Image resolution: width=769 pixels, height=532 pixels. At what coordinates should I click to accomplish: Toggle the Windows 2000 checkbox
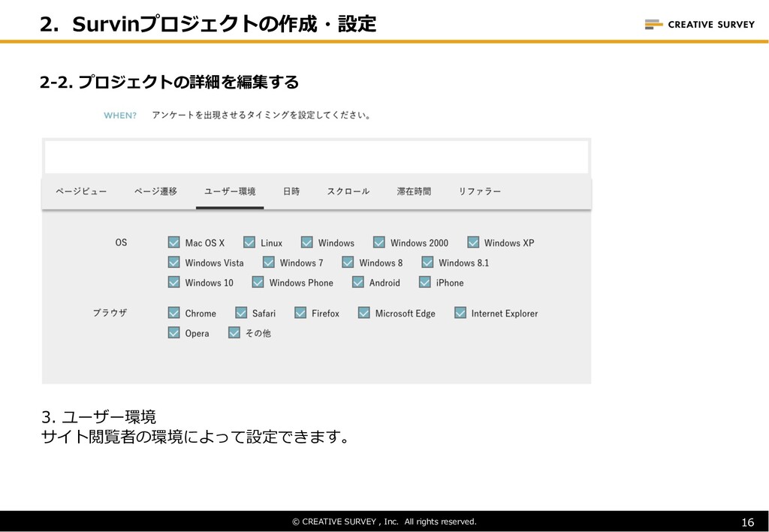[379, 242]
